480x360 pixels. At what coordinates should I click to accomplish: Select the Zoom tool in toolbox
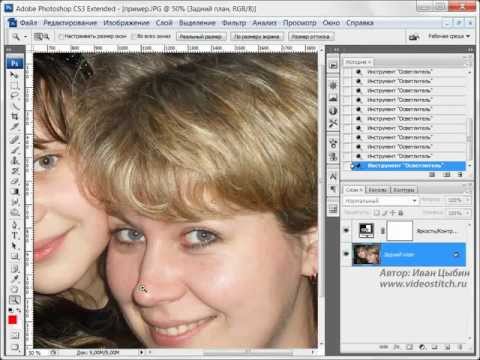14,300
